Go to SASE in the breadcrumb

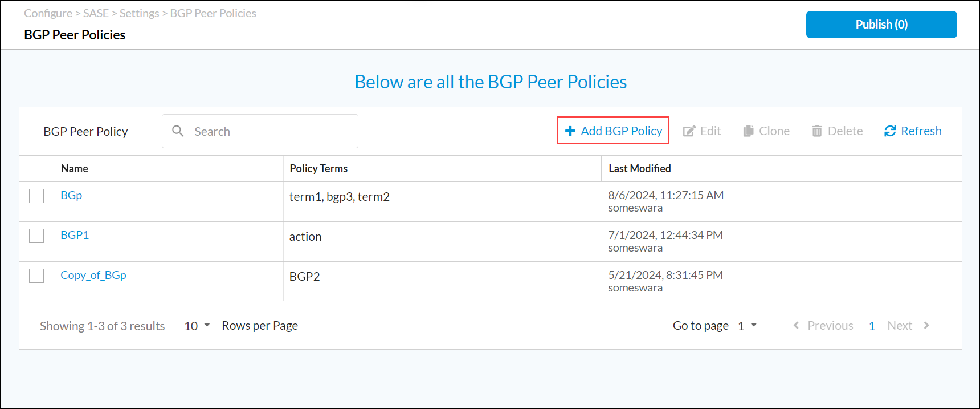(x=96, y=13)
